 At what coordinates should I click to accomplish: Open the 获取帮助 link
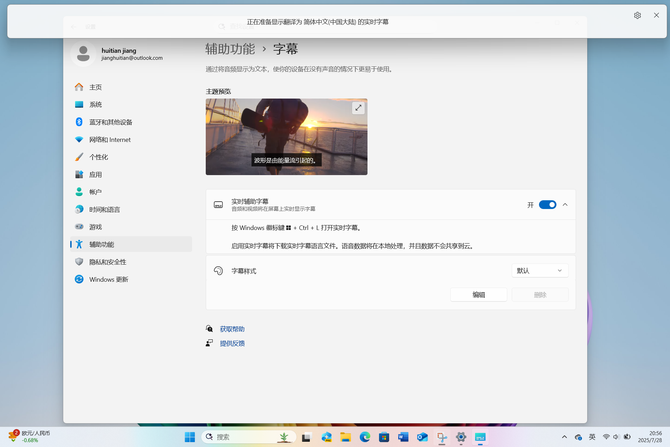pyautogui.click(x=232, y=329)
